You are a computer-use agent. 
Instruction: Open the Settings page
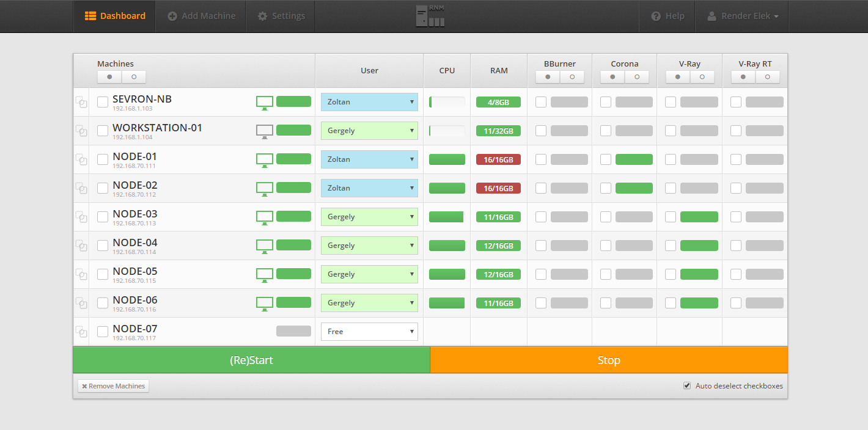(281, 16)
